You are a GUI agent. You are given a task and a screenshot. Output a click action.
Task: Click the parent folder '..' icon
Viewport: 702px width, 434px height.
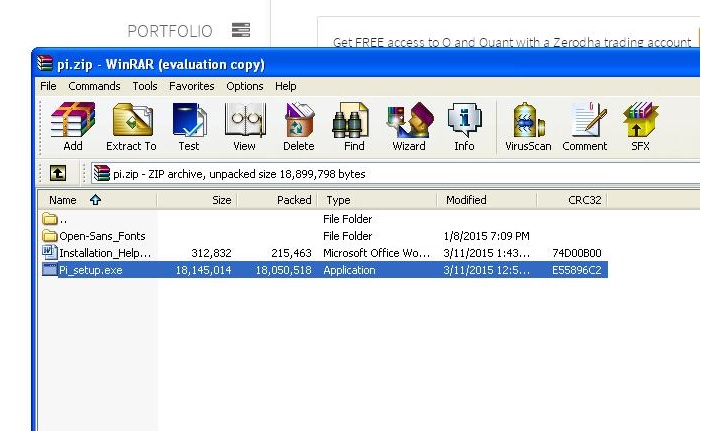tap(49, 219)
